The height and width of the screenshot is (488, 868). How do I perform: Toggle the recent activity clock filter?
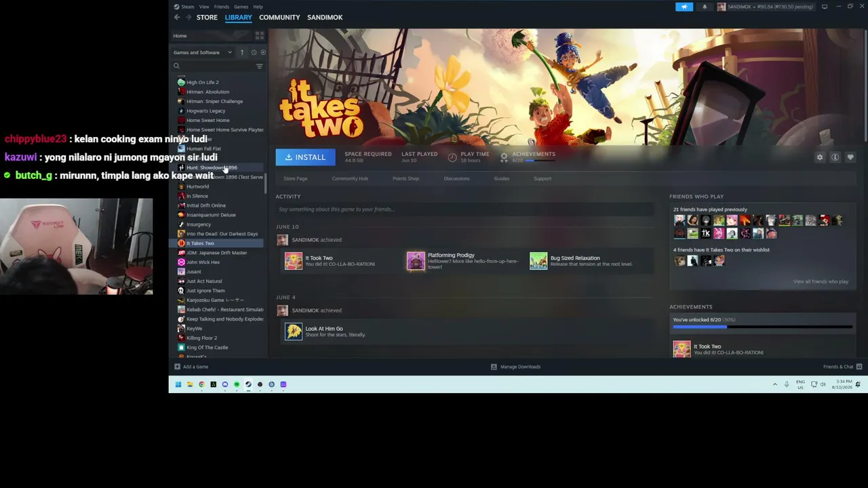tap(254, 52)
